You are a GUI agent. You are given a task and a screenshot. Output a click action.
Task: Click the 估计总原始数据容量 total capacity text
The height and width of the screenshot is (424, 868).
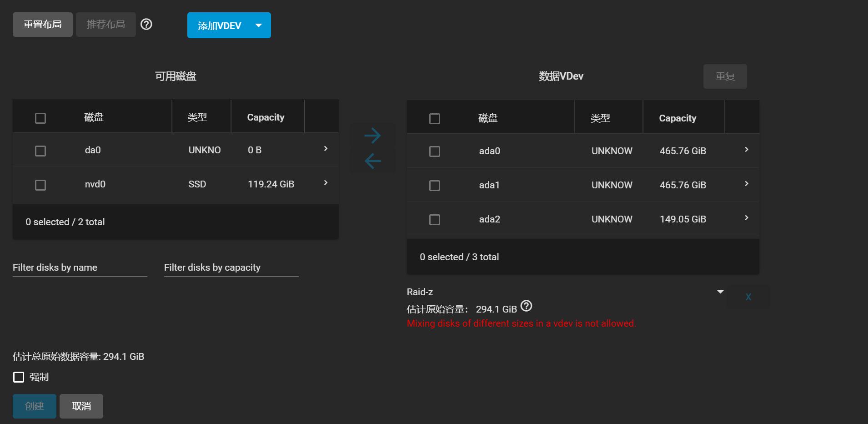point(79,357)
